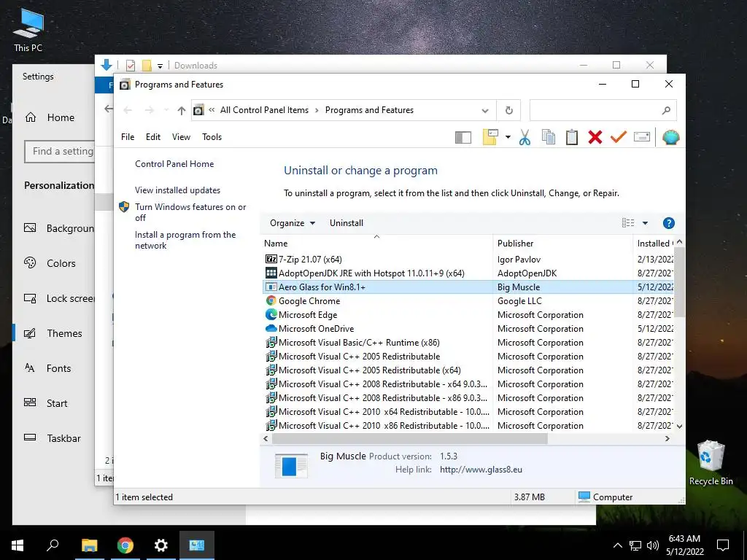Click the preview pane toolbar icon
The image size is (747, 560).
click(462, 138)
